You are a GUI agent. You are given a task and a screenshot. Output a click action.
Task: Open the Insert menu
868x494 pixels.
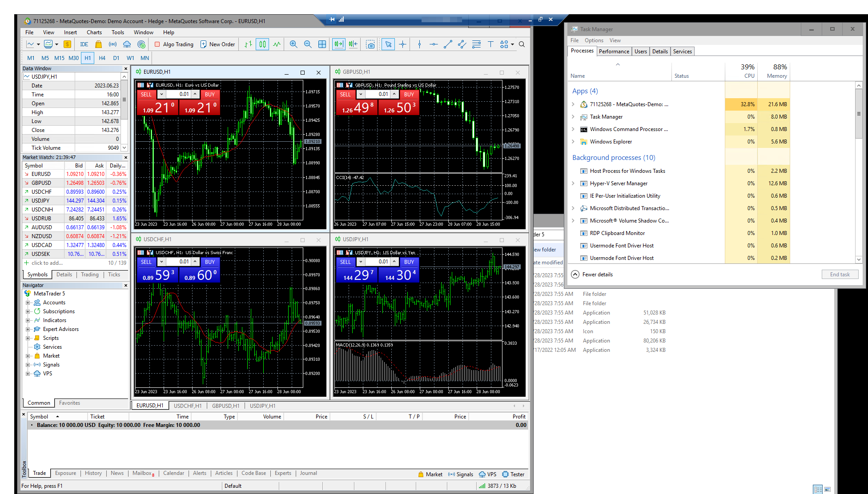70,32
